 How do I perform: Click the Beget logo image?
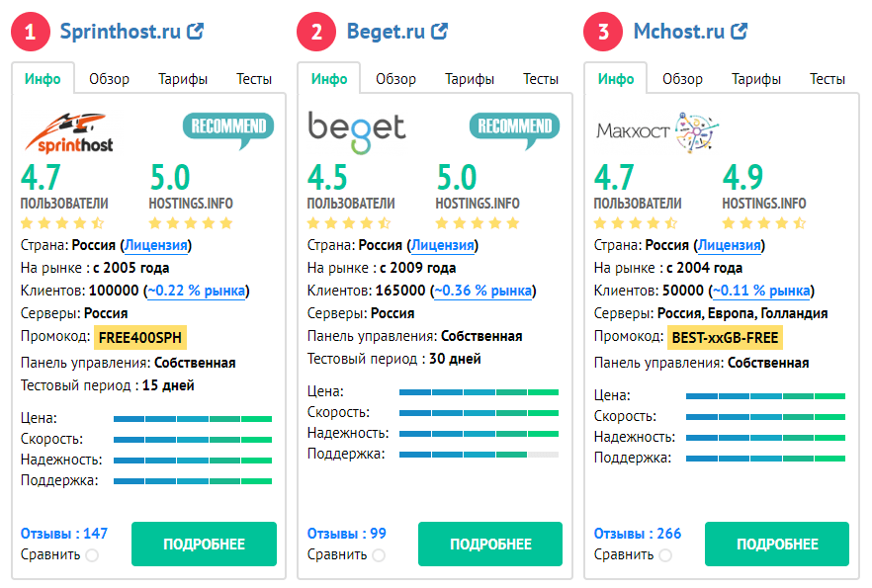coord(357,127)
